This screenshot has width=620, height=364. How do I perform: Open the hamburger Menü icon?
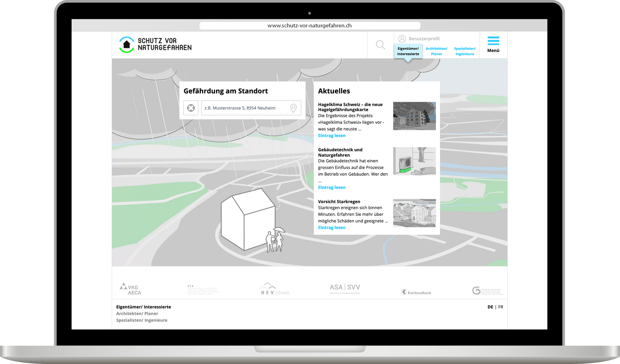[x=493, y=41]
